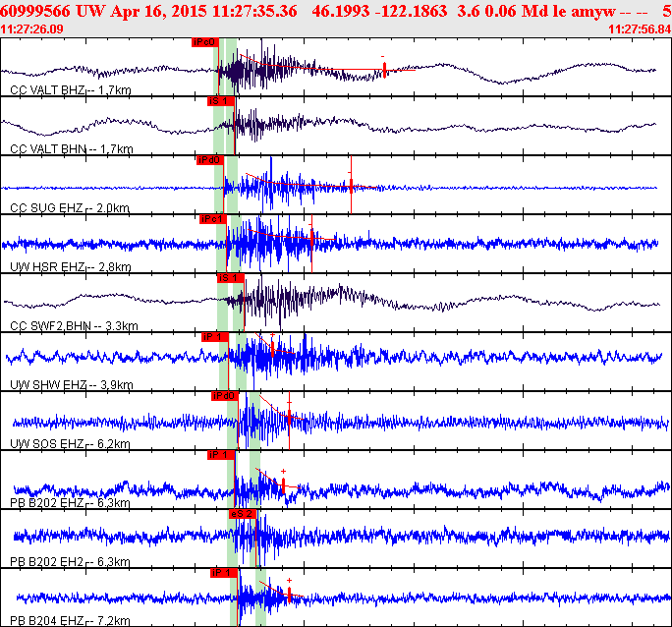Click the window start time '11:27:26.09'

31,29
